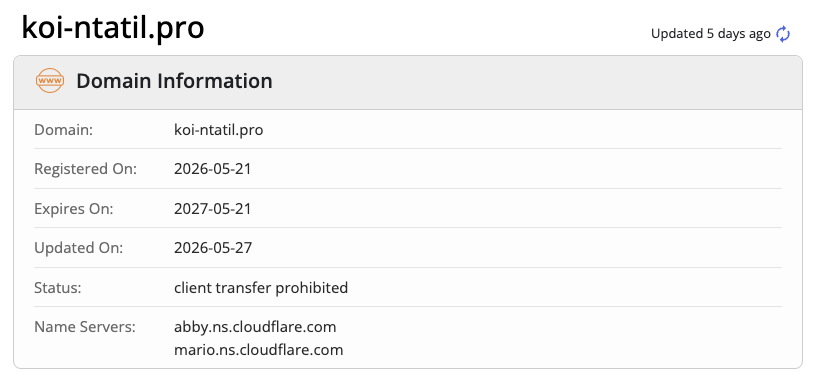
Task: Click the orange www globe icon
Action: (x=50, y=81)
